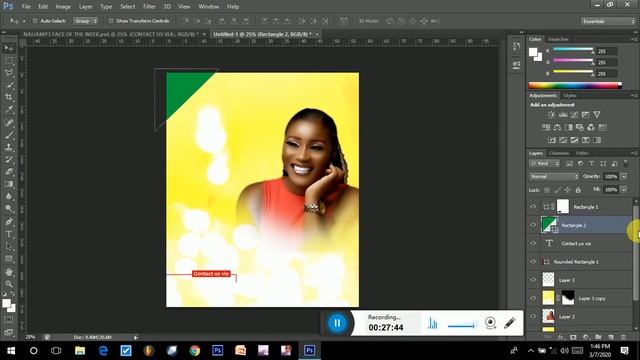The image size is (640, 360).
Task: Open the Filter menu
Action: pyautogui.click(x=149, y=7)
